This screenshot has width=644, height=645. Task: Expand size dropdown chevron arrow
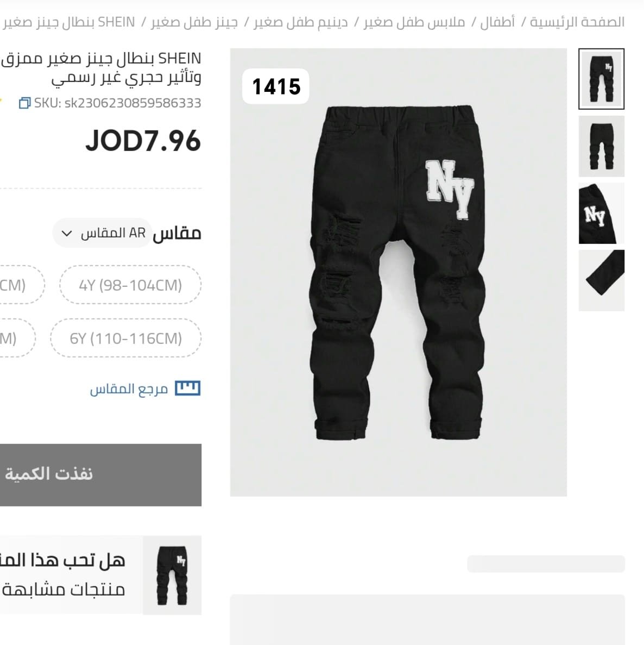67,234
